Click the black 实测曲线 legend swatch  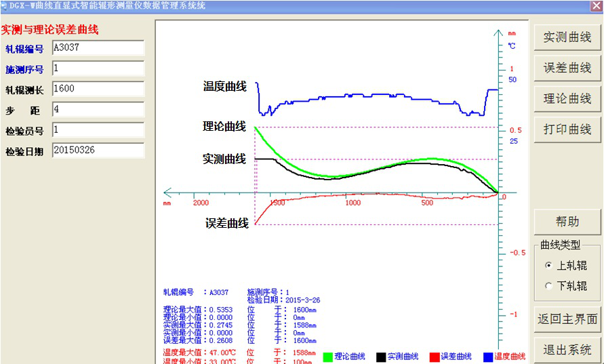pyautogui.click(x=381, y=357)
